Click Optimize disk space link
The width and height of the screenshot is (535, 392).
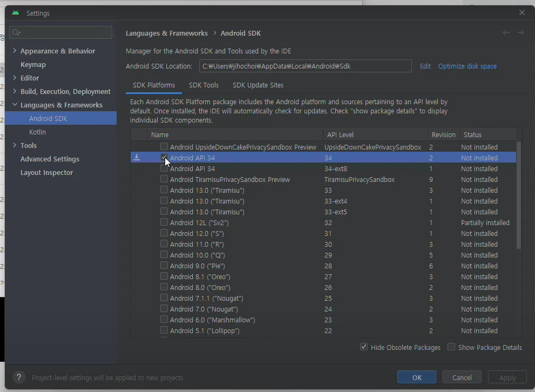point(468,66)
